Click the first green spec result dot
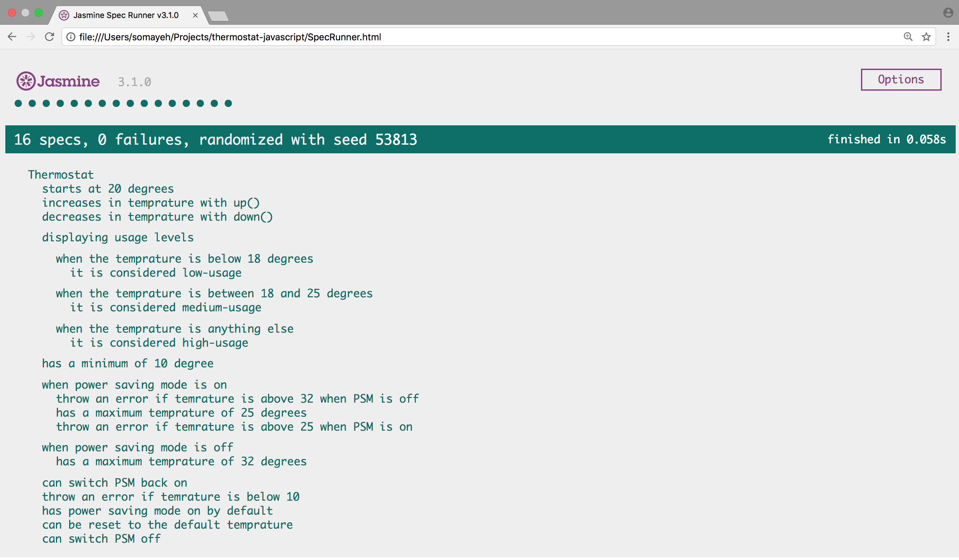This screenshot has height=560, width=959. click(18, 103)
